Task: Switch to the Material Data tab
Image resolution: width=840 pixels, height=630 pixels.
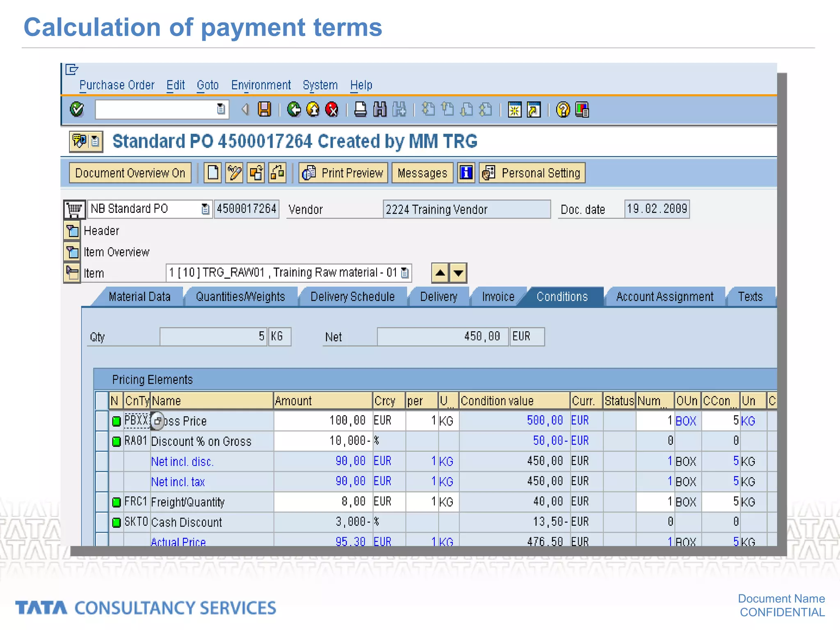Action: click(139, 297)
